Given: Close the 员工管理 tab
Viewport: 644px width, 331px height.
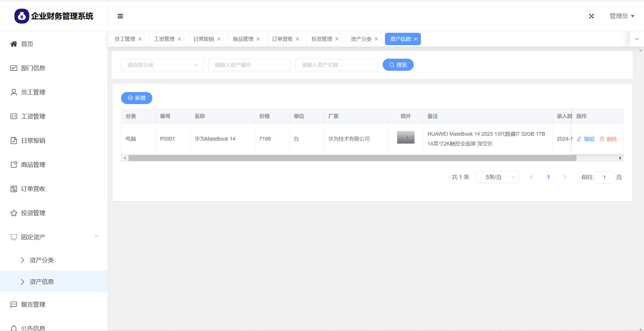Looking at the screenshot, I should (140, 39).
